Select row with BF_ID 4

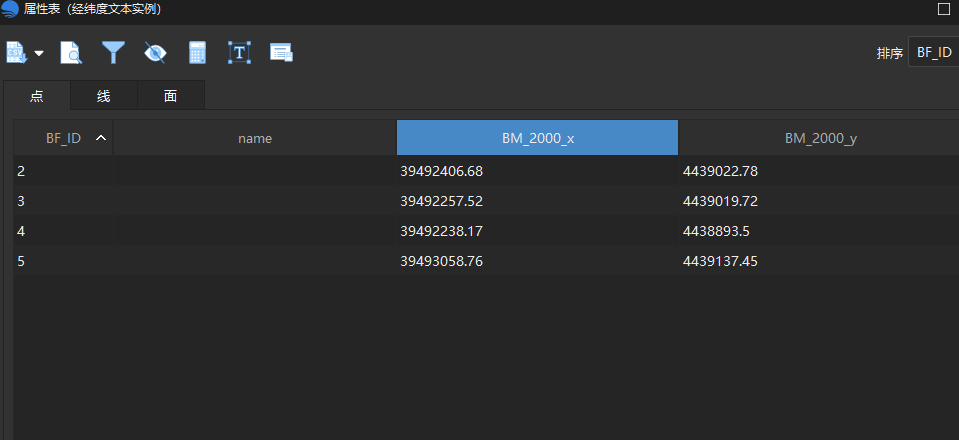486,231
